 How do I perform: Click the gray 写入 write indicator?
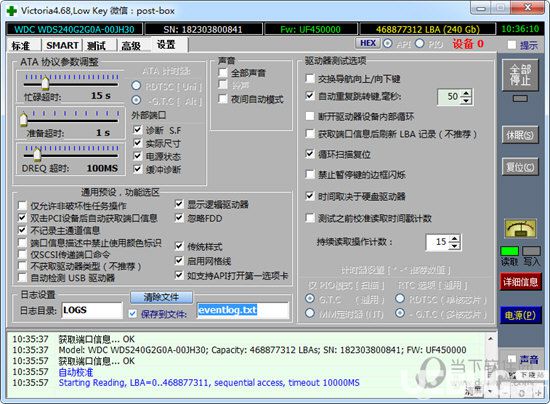tap(531, 251)
